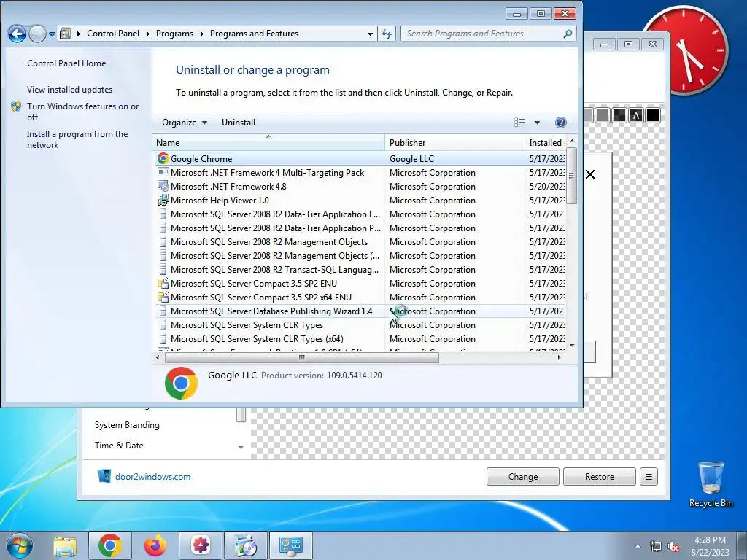Click Programs in the breadcrumb
Viewport: 747px width, 560px height.
tap(174, 34)
